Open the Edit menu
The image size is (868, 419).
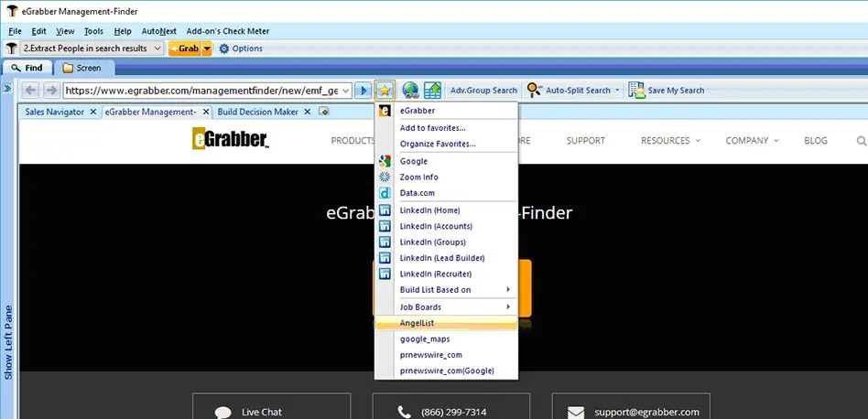tap(38, 31)
